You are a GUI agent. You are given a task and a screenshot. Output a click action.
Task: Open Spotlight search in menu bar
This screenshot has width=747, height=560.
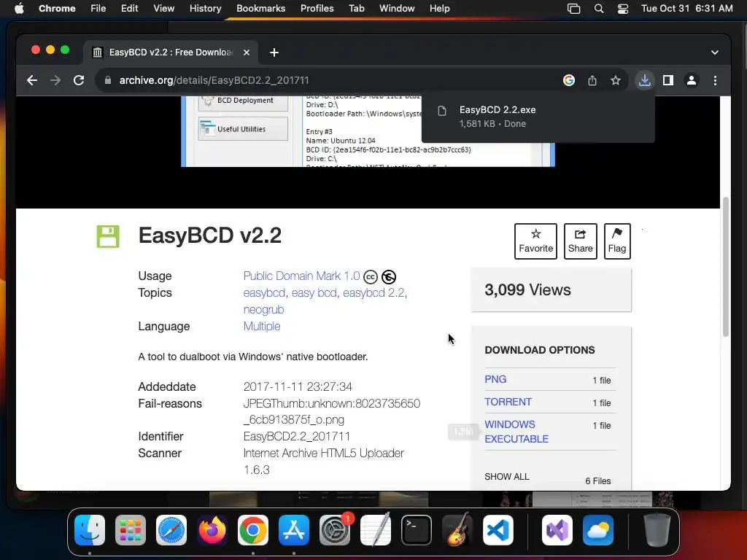(599, 9)
